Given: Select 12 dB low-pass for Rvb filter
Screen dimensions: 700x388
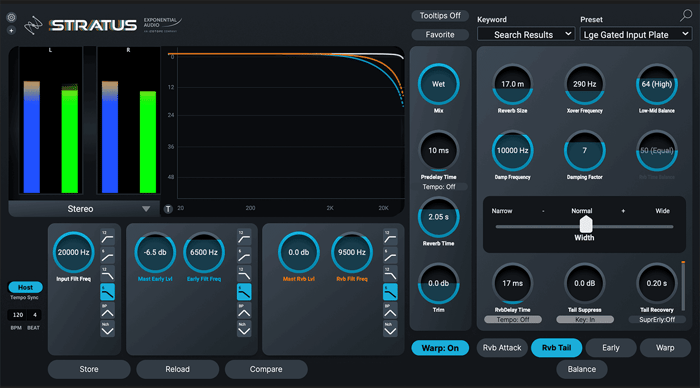Looking at the screenshot, I should tap(390, 274).
